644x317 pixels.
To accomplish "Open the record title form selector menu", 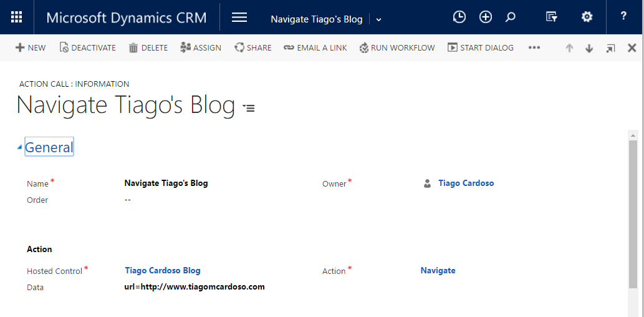I will 249,108.
